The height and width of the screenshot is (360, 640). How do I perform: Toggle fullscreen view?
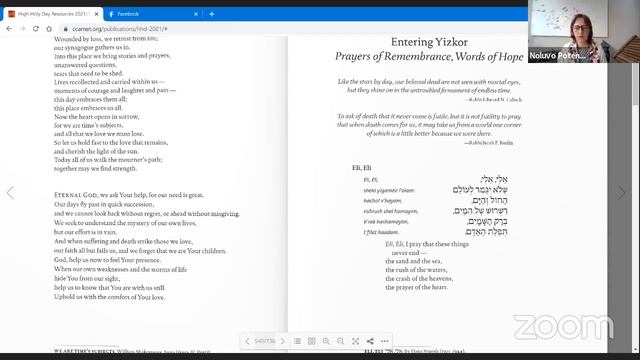click(356, 341)
